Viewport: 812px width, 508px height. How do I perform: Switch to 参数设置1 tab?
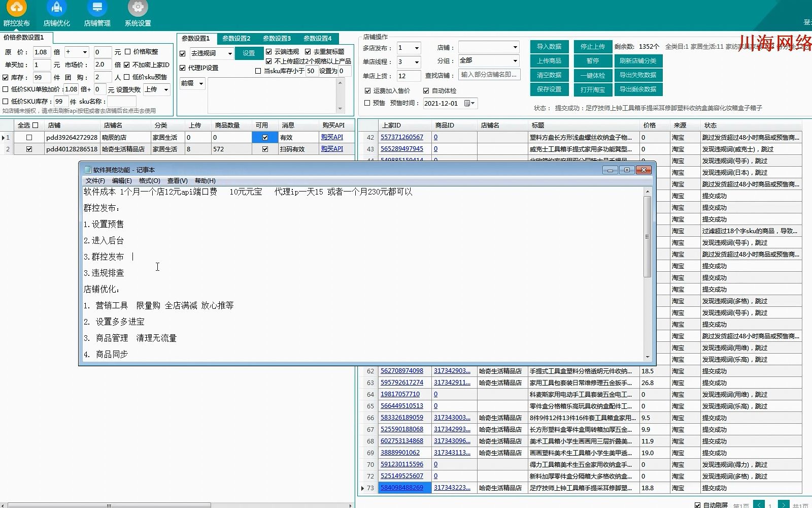(x=196, y=38)
